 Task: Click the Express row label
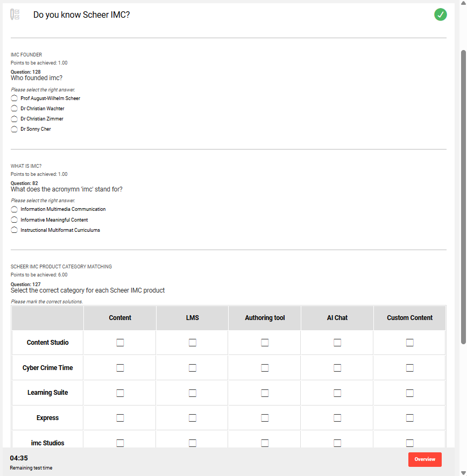coord(48,418)
